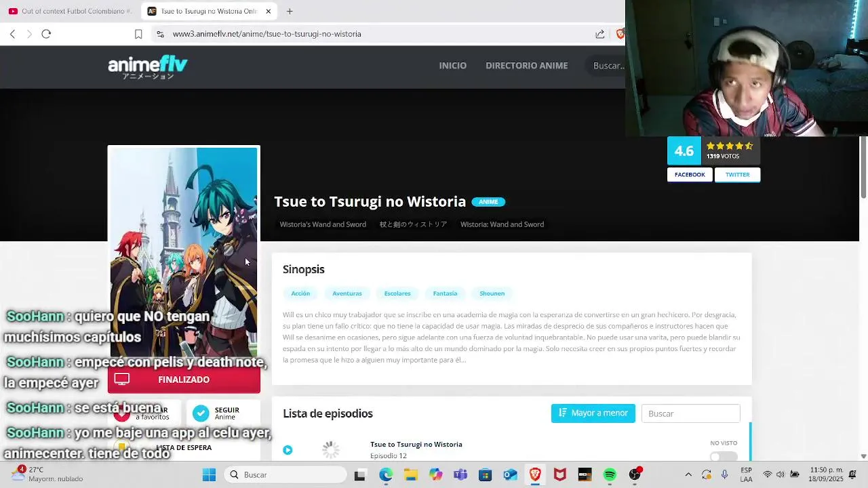Click the 1319 VOTOS text
Viewport: 868px width, 488px height.
[x=723, y=157]
